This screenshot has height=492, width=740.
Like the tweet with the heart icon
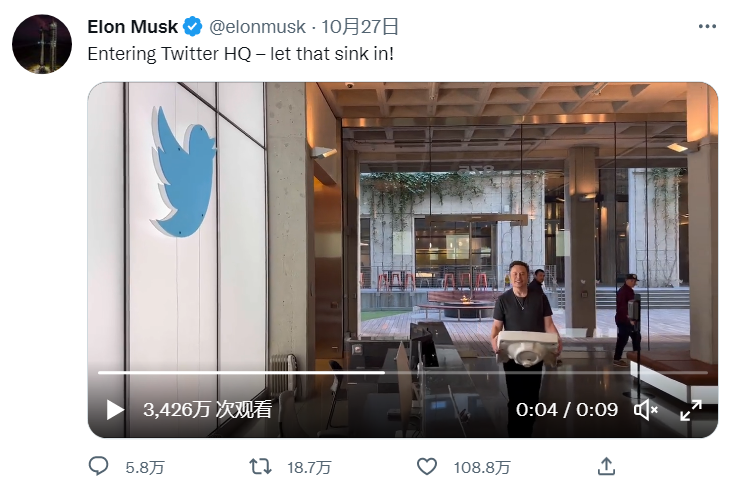(427, 466)
